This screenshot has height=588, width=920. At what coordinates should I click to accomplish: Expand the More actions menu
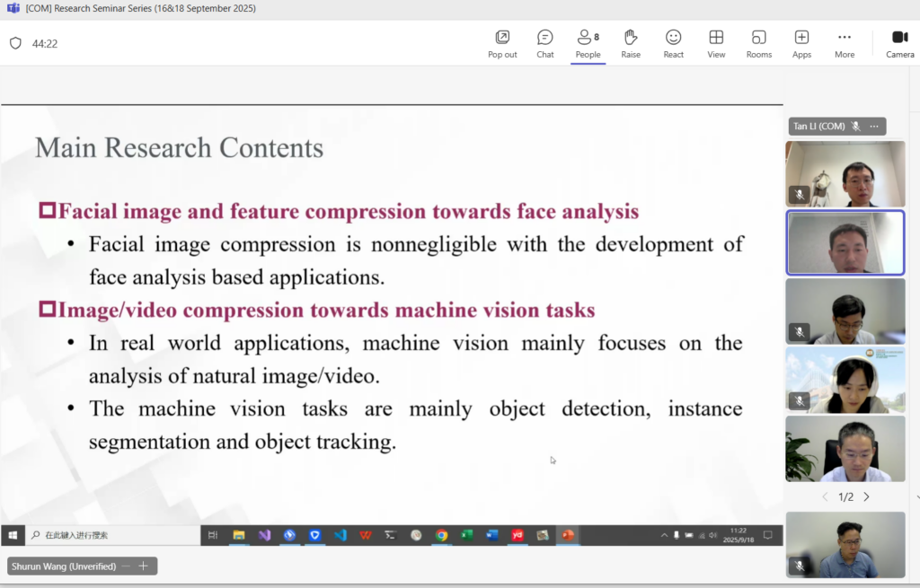click(x=845, y=43)
